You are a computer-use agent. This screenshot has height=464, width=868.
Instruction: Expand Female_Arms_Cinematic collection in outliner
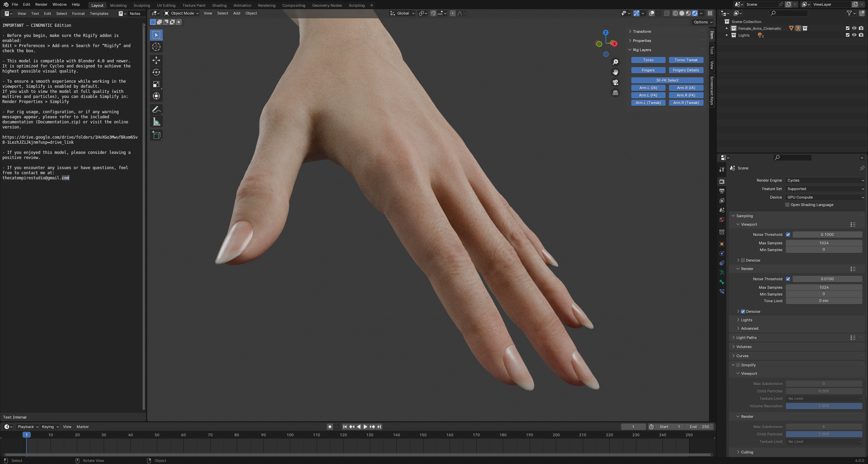click(x=726, y=28)
